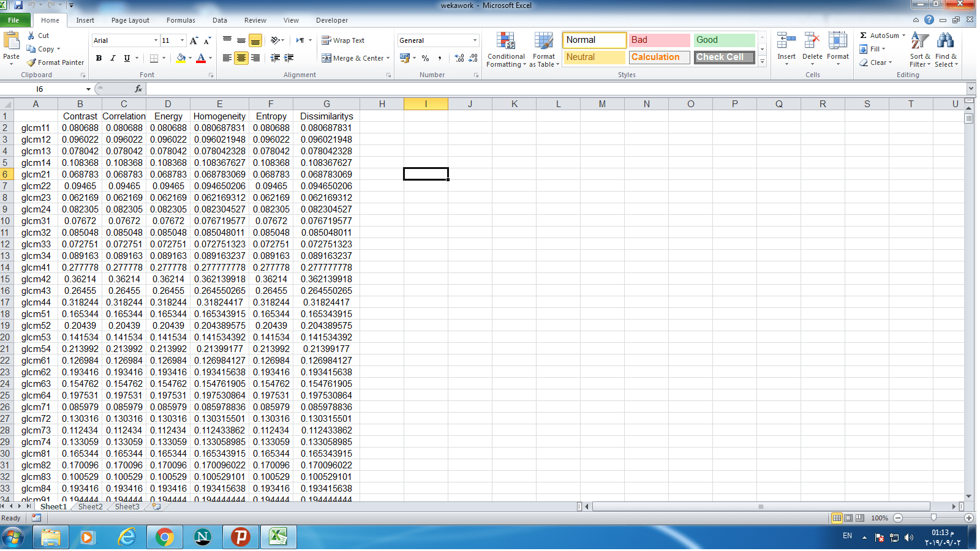980x551 pixels.
Task: Apply the Good cell style
Action: (724, 40)
